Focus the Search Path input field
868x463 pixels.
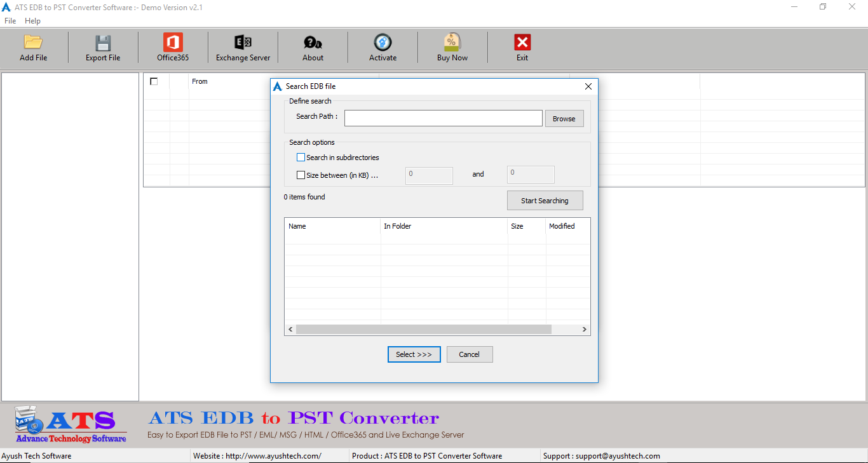[444, 118]
